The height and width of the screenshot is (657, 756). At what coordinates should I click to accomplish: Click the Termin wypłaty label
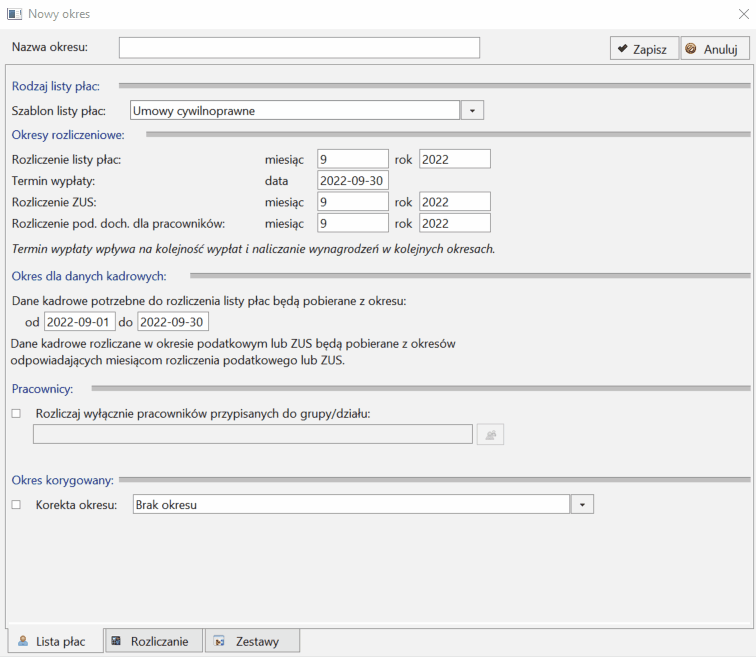pos(54,181)
